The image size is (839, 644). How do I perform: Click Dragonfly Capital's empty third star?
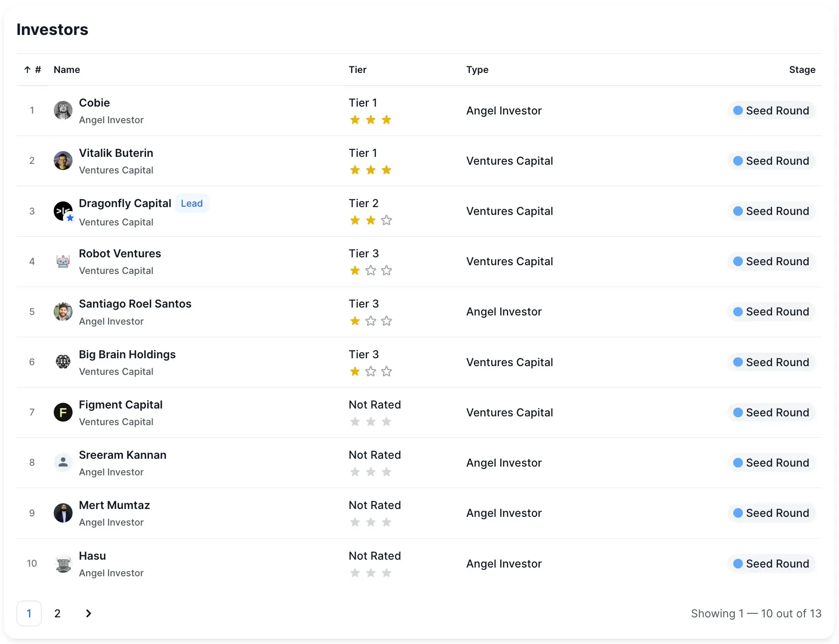pyautogui.click(x=386, y=221)
